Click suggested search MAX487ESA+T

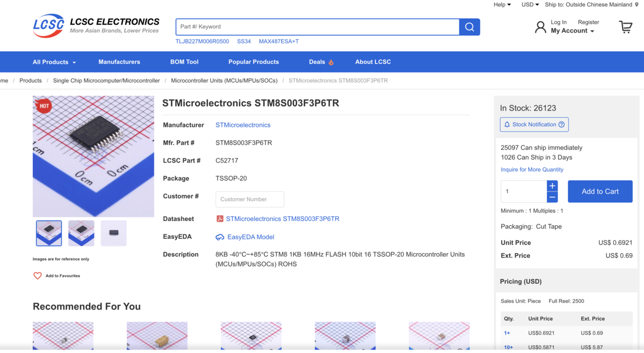(279, 41)
